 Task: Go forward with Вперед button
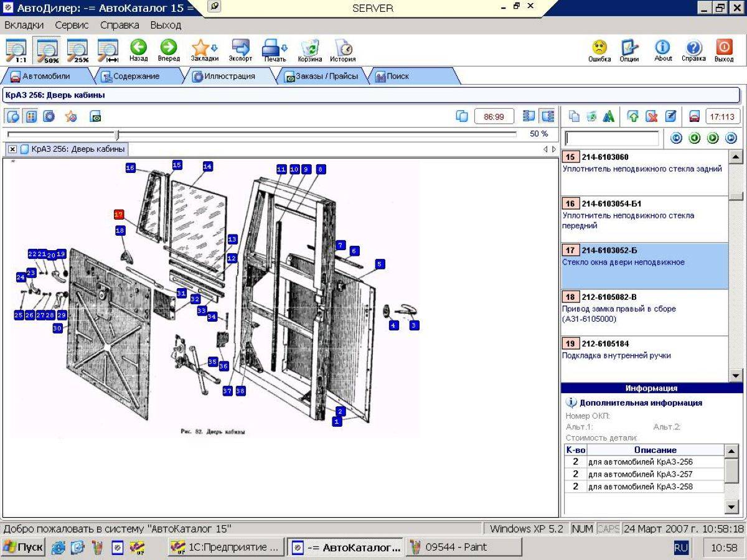point(169,50)
